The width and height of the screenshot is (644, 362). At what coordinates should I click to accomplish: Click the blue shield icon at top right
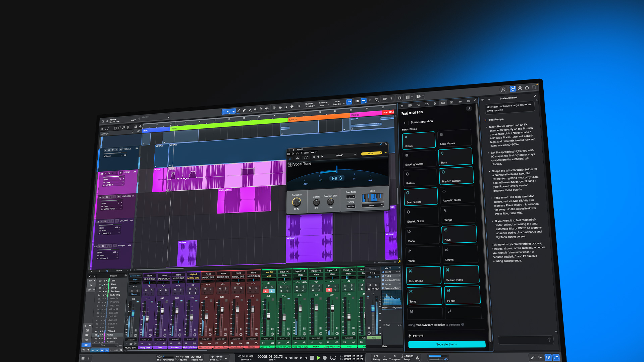tap(513, 89)
